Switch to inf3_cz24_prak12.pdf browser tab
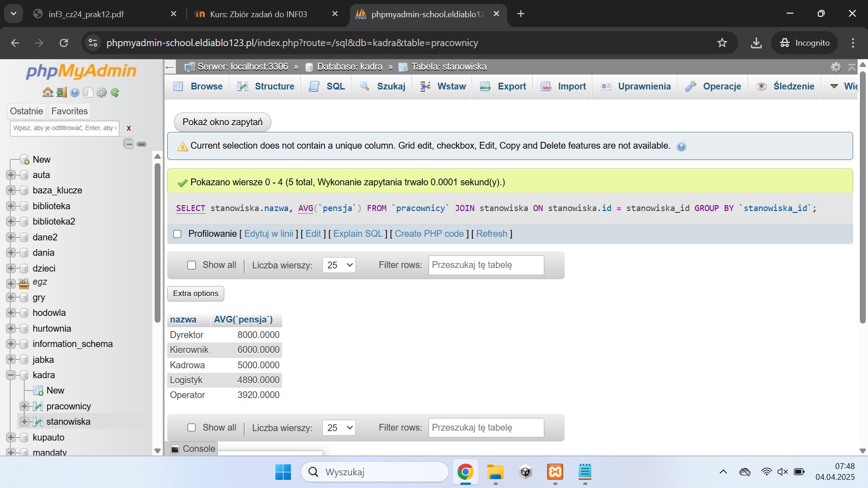 pyautogui.click(x=86, y=14)
